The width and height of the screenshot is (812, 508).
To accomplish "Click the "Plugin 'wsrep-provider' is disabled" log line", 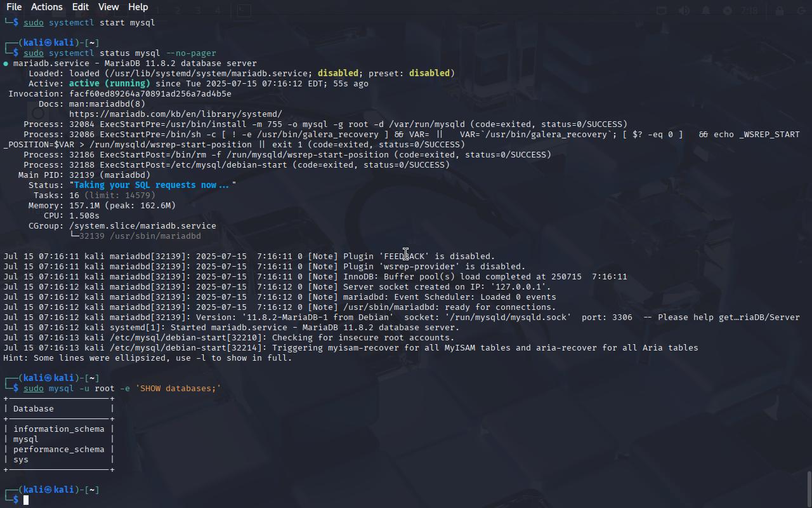I will pos(265,267).
